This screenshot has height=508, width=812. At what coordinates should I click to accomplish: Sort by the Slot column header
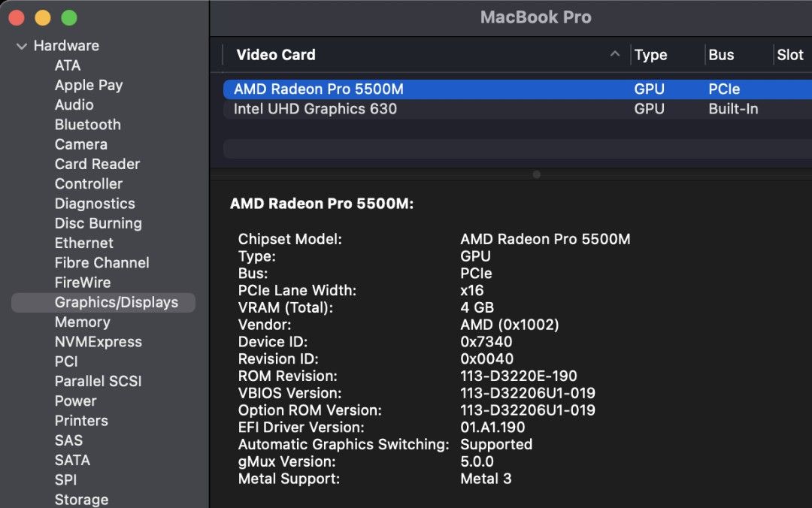coord(790,55)
